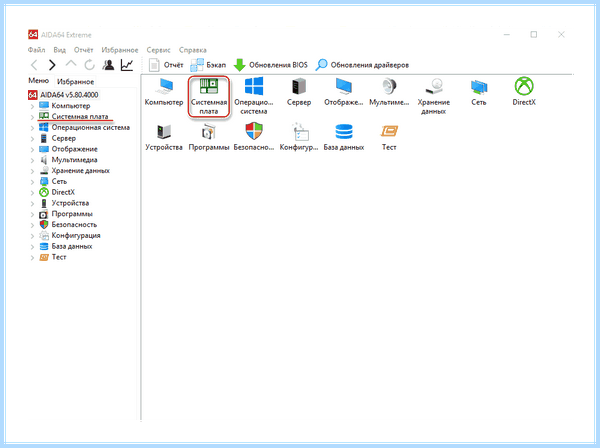
Task: Expand the Сервер tree node
Action: [x=33, y=138]
